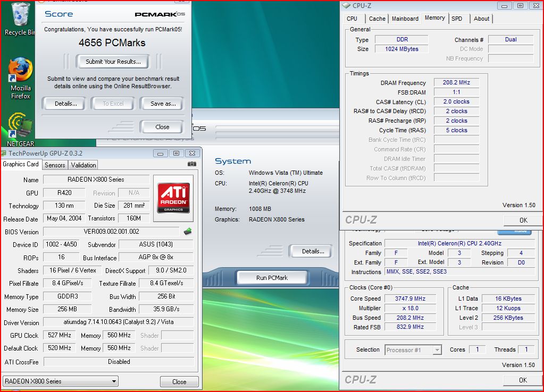Open the Validation tab in GPU-Z

83,165
